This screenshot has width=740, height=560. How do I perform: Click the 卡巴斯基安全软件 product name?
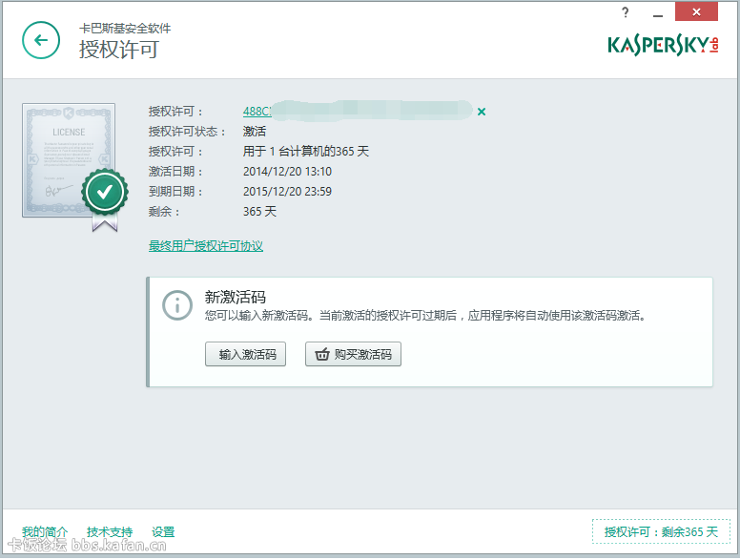click(125, 29)
